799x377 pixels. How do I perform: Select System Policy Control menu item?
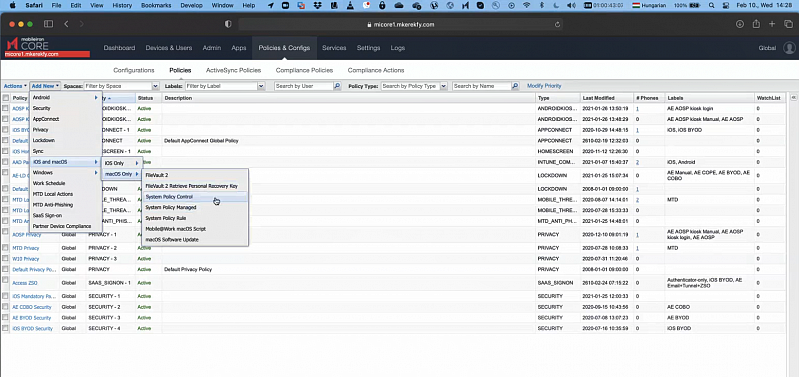(195, 197)
